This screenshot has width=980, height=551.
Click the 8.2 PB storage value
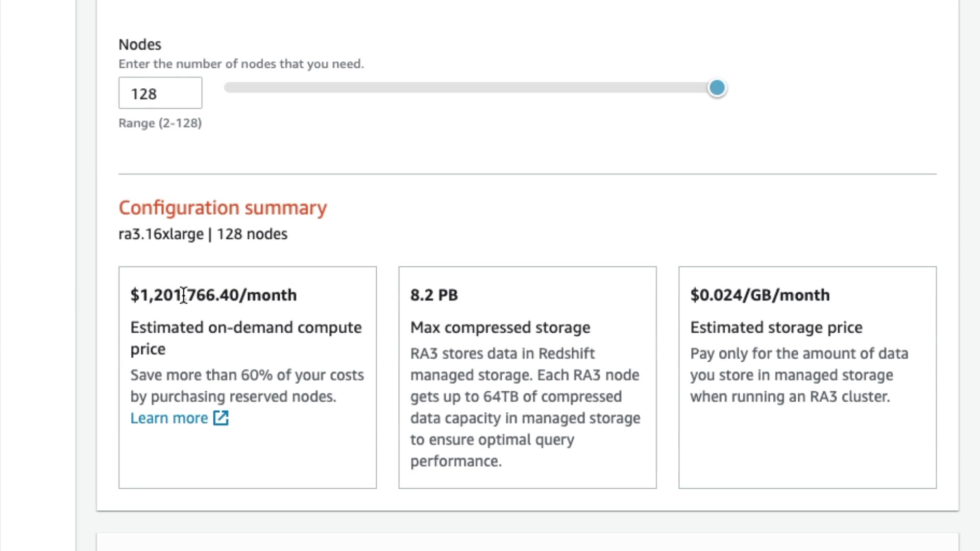pos(434,295)
